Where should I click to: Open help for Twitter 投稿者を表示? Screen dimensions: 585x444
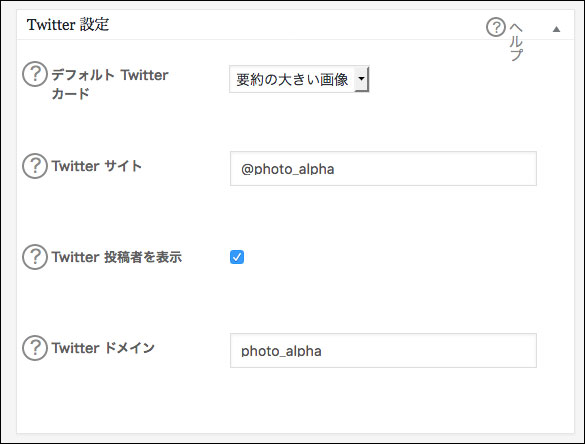point(35,257)
